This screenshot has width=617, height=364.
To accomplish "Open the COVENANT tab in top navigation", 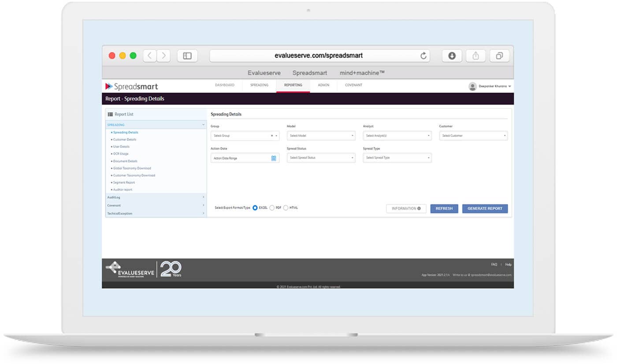I will pos(353,85).
